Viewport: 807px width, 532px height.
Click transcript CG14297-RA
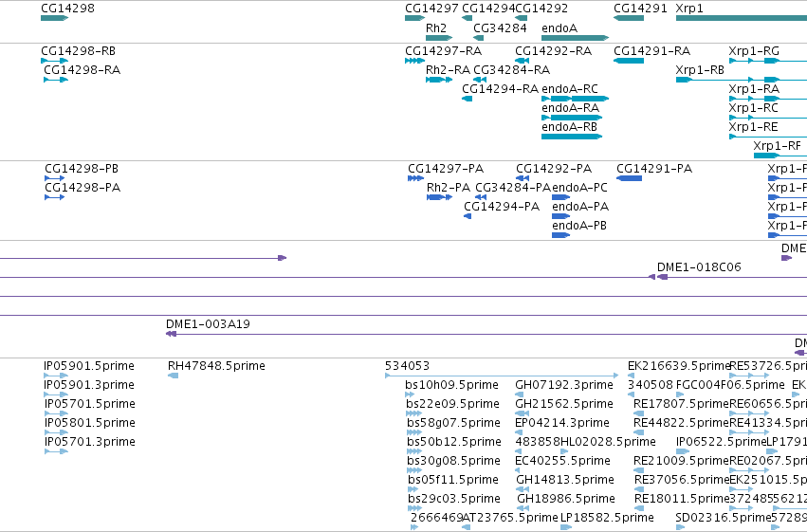tap(414, 61)
